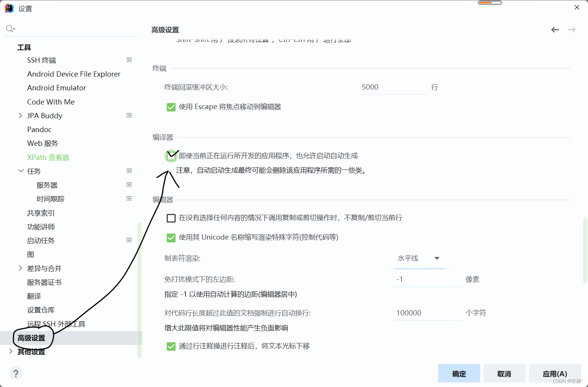This screenshot has width=588, height=387.
Task: Select Android Emulator in the tools list
Action: click(x=56, y=87)
